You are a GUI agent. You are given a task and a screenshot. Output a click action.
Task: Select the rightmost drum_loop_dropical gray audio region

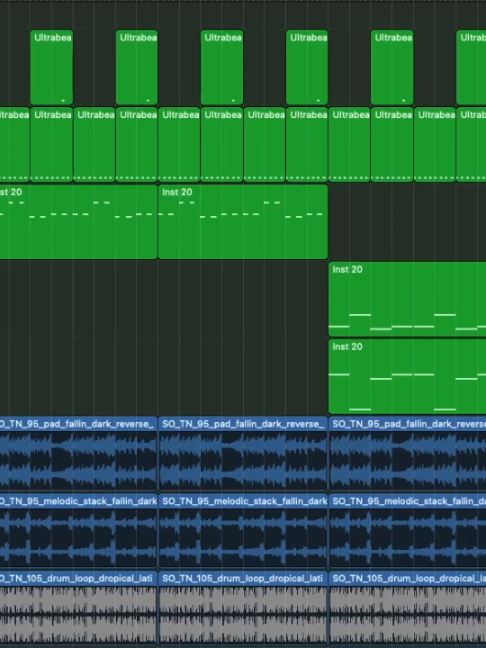(407, 608)
